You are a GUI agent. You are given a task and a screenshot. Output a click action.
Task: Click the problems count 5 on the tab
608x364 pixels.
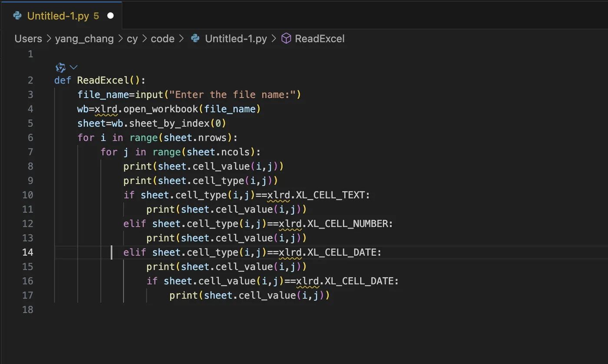point(96,16)
